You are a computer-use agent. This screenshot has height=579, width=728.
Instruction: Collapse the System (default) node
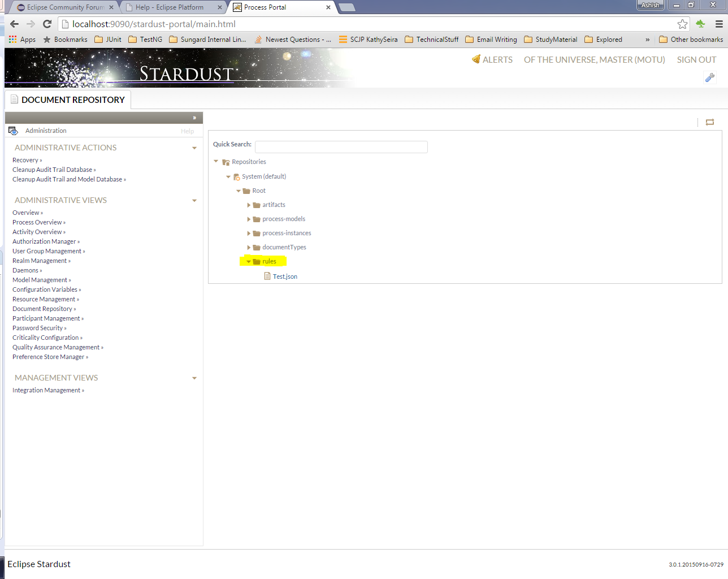coord(228,177)
